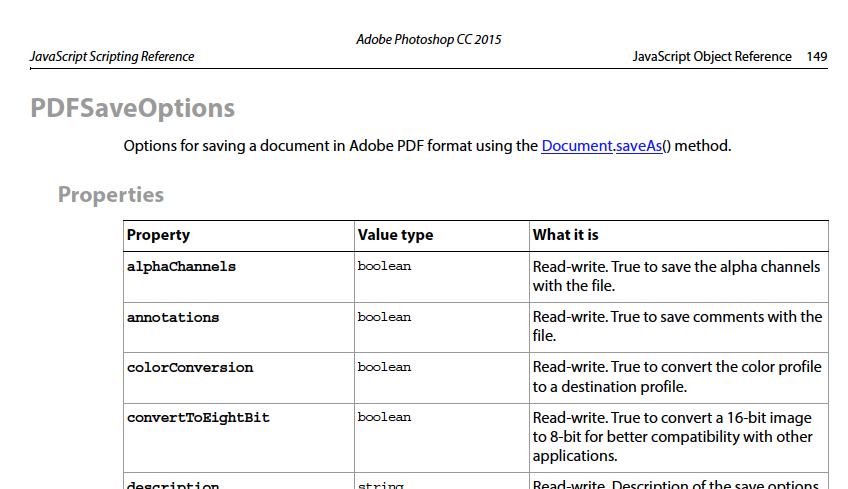Click boolean value in colorConversion row

[x=385, y=367]
